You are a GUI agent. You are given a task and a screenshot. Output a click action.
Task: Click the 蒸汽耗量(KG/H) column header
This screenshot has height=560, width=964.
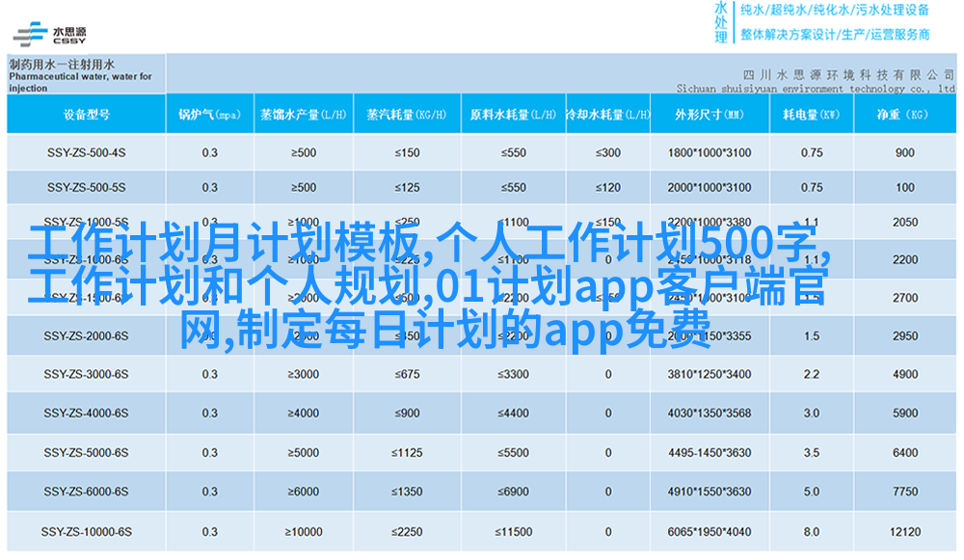click(x=406, y=115)
